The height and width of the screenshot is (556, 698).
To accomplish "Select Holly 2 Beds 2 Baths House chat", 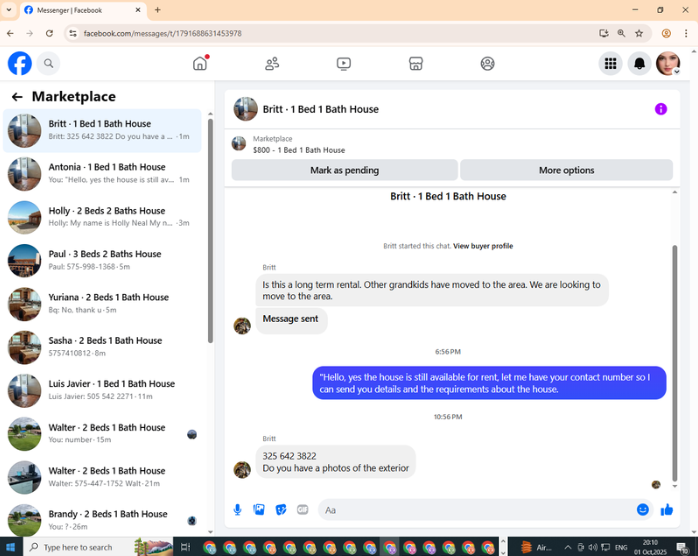I will (x=102, y=217).
